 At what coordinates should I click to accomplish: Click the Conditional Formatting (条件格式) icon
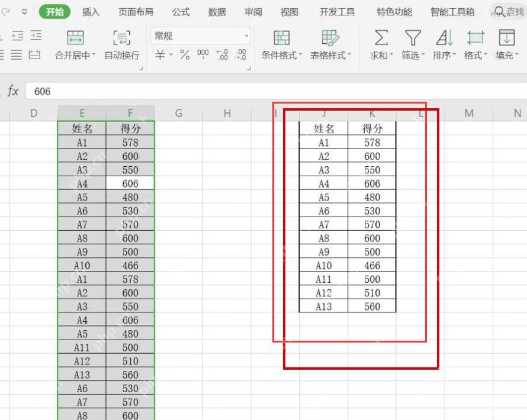(281, 38)
